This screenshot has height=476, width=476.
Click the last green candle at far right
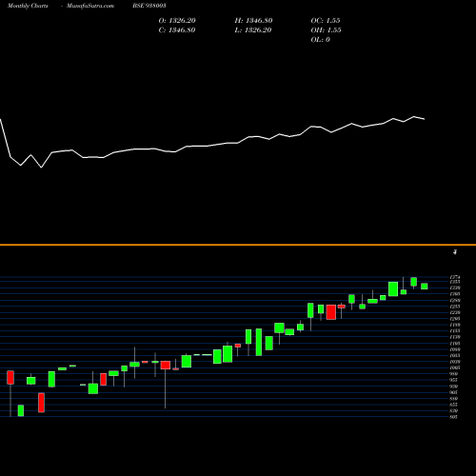point(425,287)
